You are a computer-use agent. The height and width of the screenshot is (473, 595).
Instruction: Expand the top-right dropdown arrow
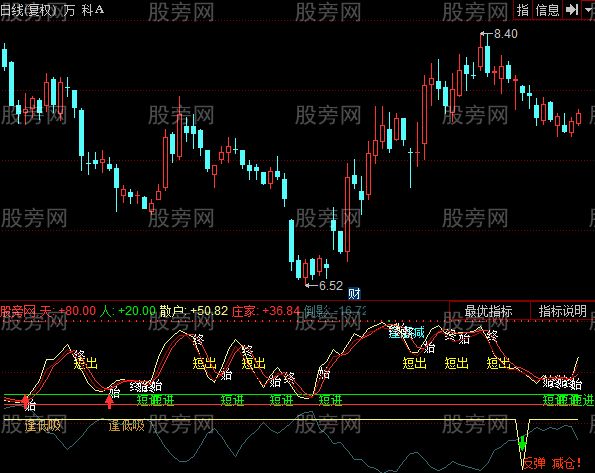(x=589, y=10)
